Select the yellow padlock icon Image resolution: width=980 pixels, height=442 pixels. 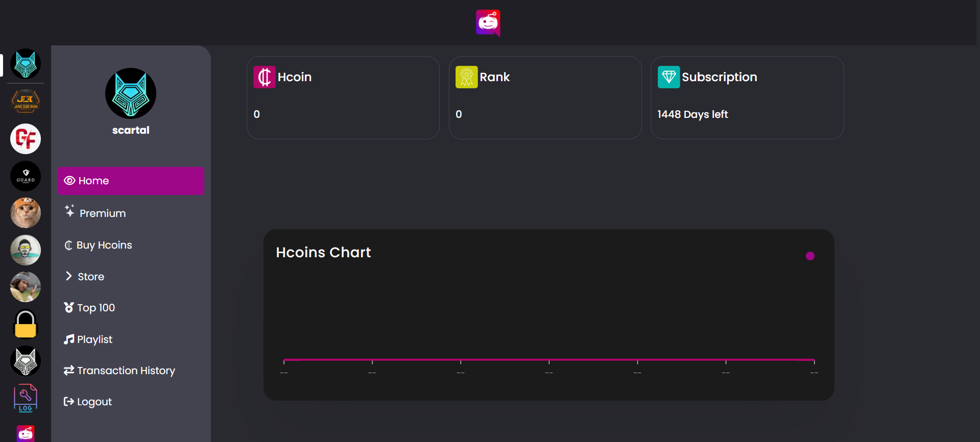[26, 324]
